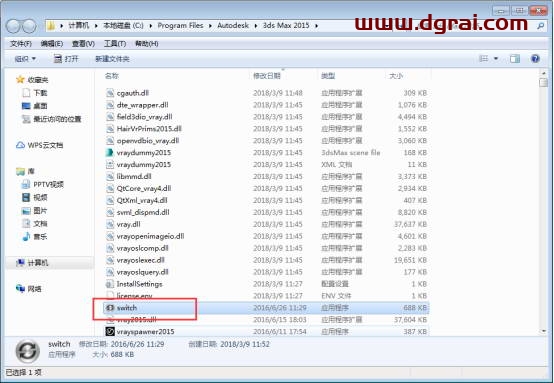Sort by 类型 column header
The height and width of the screenshot is (383, 554).
[x=328, y=76]
